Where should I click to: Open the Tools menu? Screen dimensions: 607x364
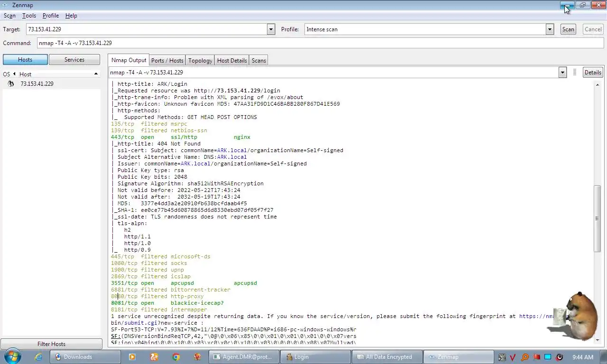pos(29,16)
